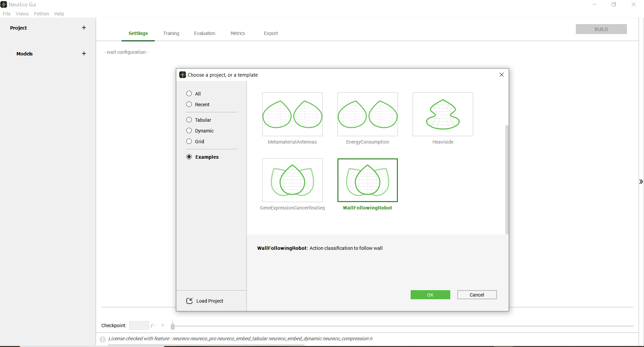This screenshot has width=644, height=347.
Task: Open the Views menu
Action: pyautogui.click(x=22, y=14)
